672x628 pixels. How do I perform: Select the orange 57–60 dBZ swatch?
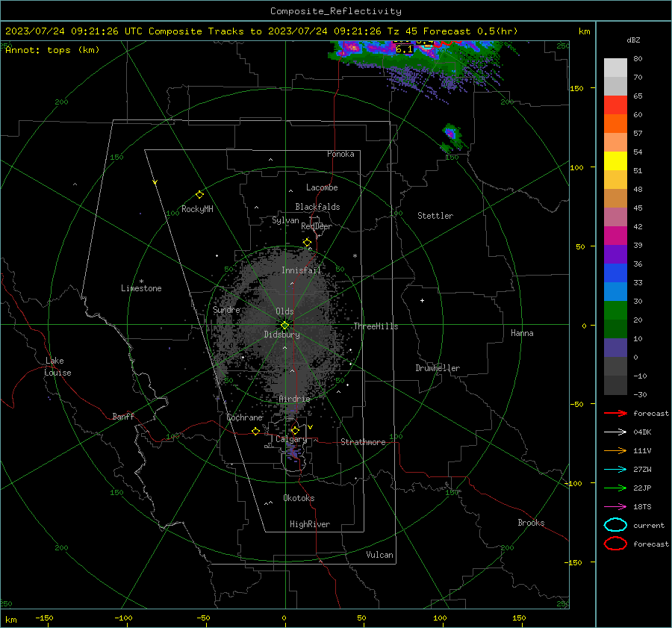(x=615, y=124)
